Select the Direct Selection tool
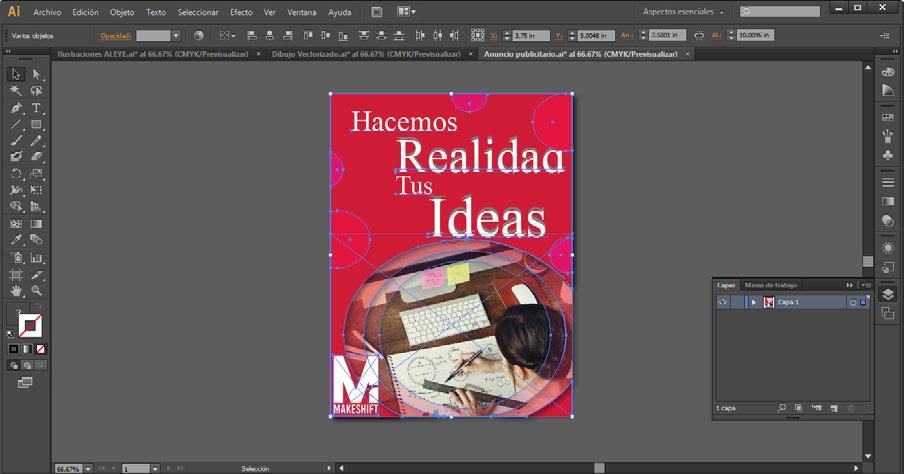Screen dimensions: 904x474 [36, 74]
